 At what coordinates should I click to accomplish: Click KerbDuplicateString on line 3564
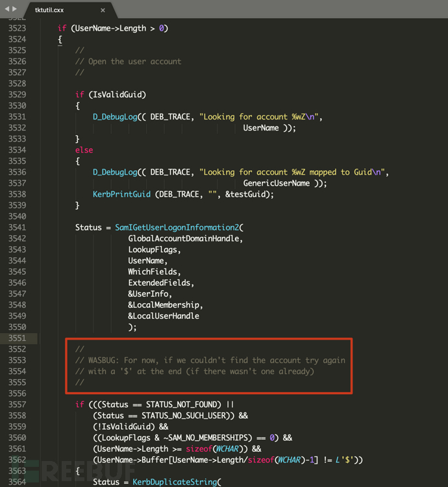[177, 482]
